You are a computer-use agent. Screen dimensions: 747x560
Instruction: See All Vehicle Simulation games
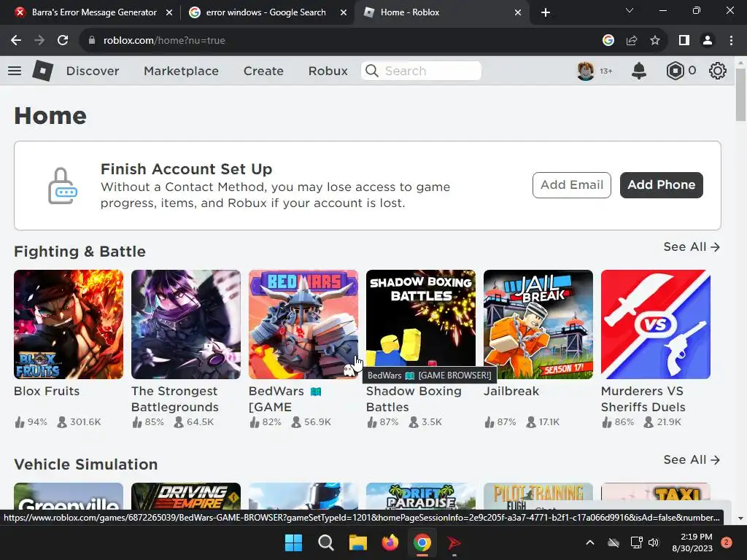coord(692,460)
